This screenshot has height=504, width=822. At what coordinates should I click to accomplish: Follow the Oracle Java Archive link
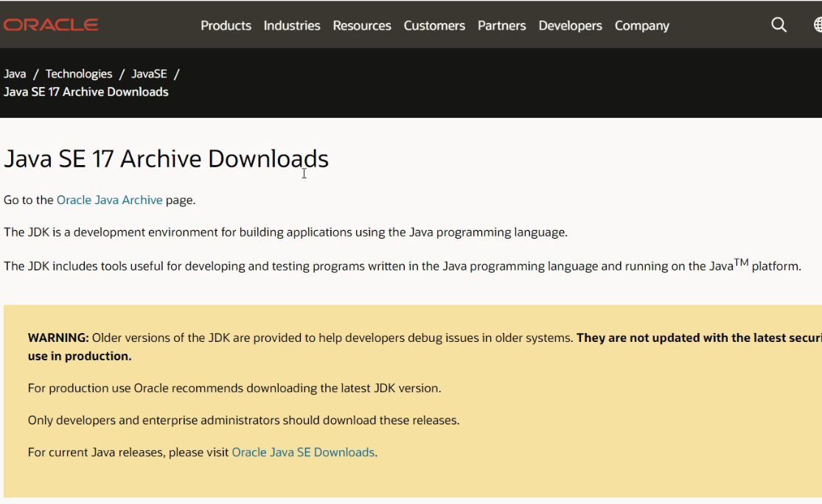(110, 200)
